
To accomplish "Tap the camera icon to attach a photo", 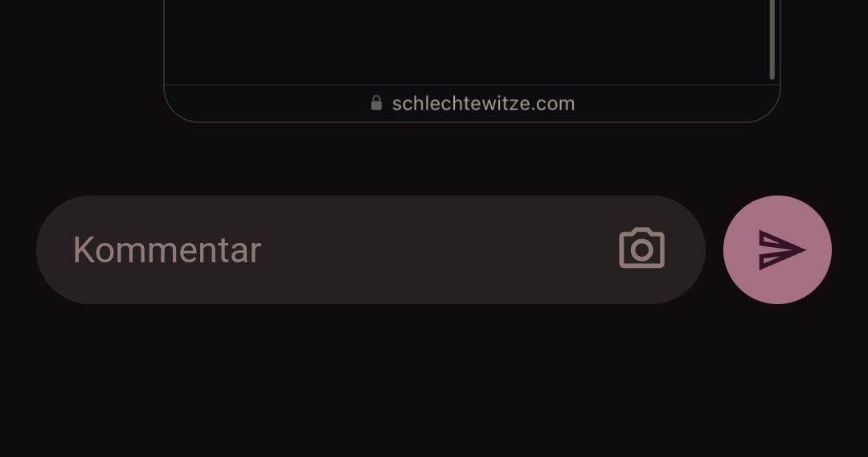I will click(x=641, y=249).
